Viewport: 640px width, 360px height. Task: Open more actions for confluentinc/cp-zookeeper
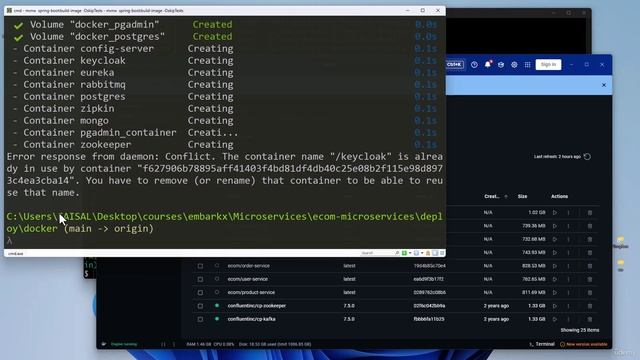point(568,306)
